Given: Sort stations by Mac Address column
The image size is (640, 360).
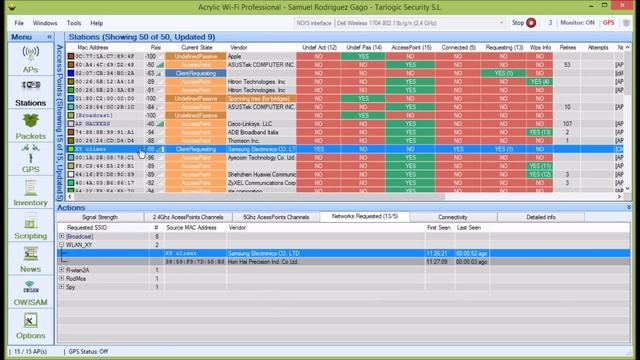Looking at the screenshot, I should click(93, 48).
